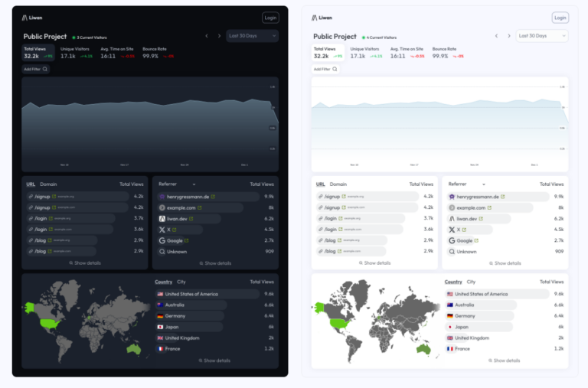Click the first /signup row in dark dashboard

pos(85,197)
